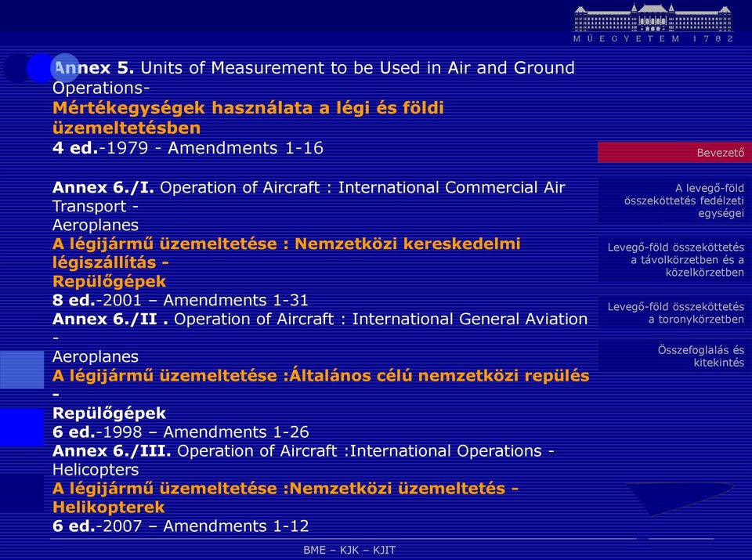Click the orange 'üzemeltetésben' word

(127, 128)
